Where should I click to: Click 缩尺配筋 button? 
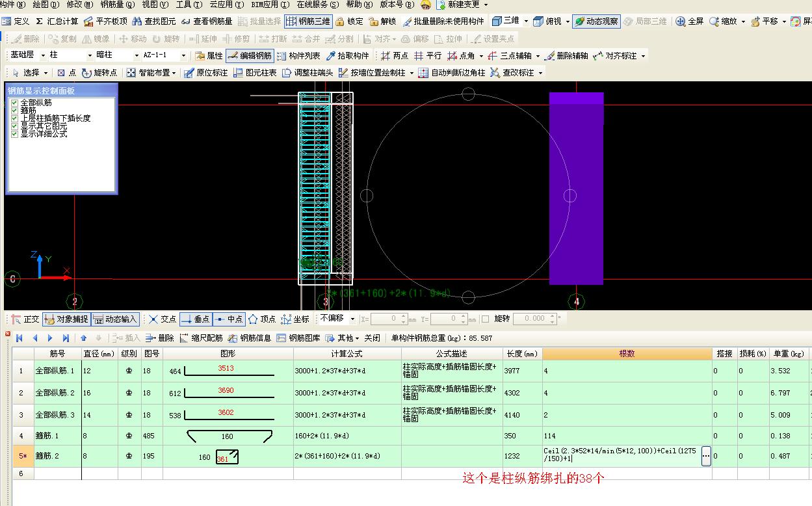201,338
